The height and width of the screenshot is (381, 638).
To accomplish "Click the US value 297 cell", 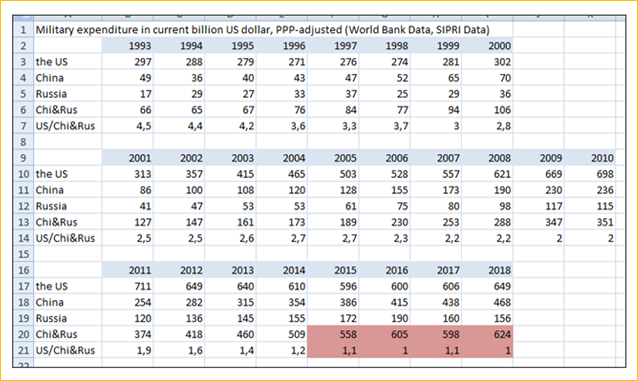I will (128, 62).
